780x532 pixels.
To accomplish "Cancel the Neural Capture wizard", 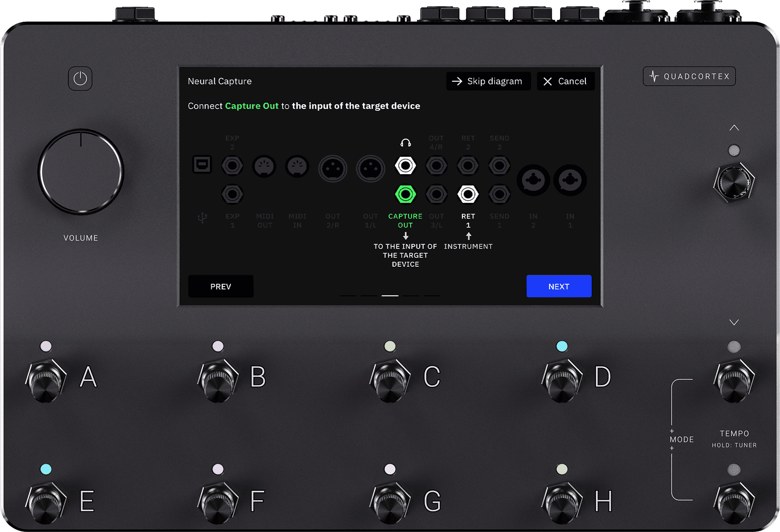I will pyautogui.click(x=566, y=81).
